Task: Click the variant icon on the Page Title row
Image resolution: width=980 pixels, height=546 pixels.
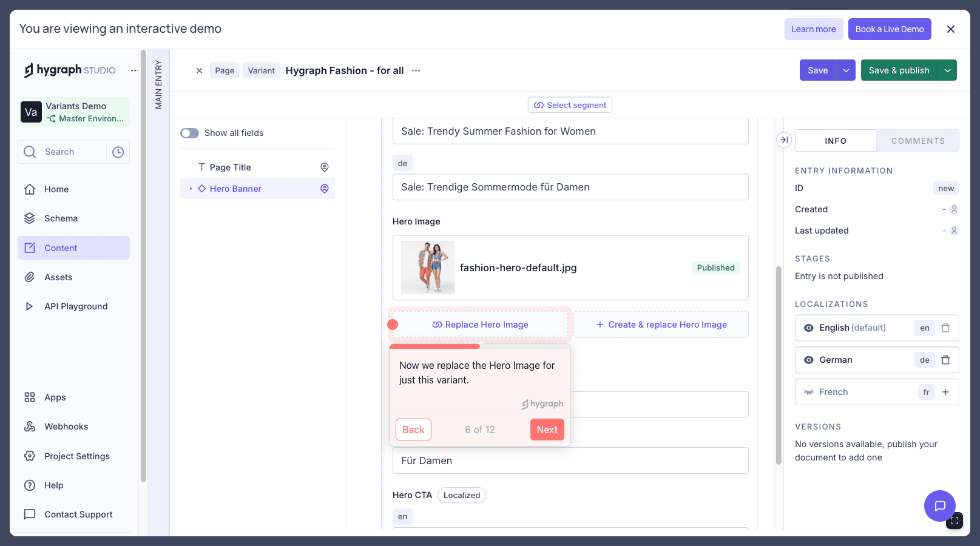Action: [325, 167]
